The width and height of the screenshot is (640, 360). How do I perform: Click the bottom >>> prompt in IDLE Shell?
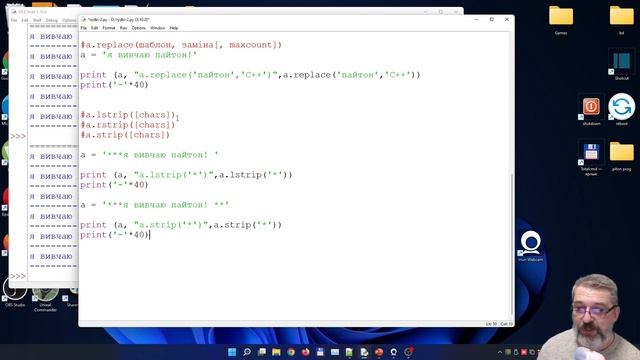tap(18, 276)
